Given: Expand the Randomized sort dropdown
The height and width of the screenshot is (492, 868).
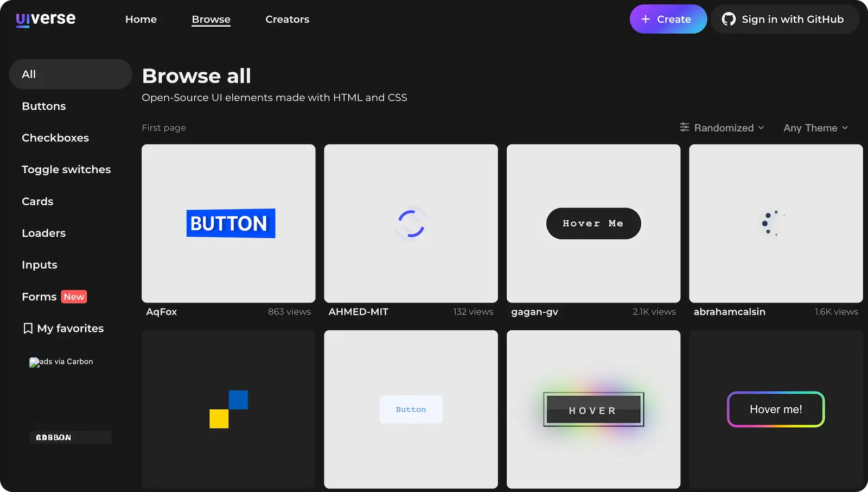Looking at the screenshot, I should (x=723, y=128).
